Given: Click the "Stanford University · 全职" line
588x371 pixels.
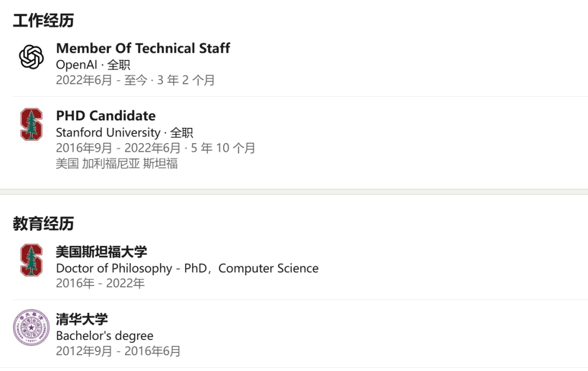Looking at the screenshot, I should tap(124, 133).
